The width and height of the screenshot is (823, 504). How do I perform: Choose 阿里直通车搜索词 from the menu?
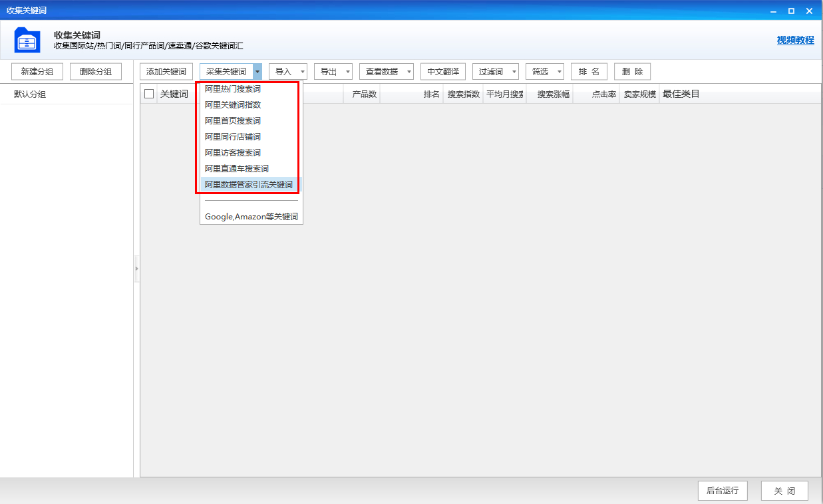[x=251, y=168]
